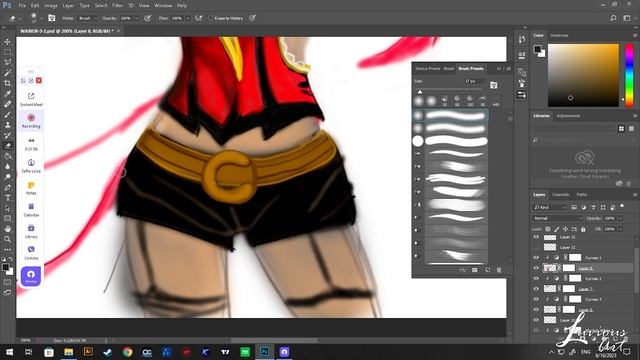Open layer blend mode Normal dropdown
This screenshot has height=360, width=640.
(x=557, y=218)
